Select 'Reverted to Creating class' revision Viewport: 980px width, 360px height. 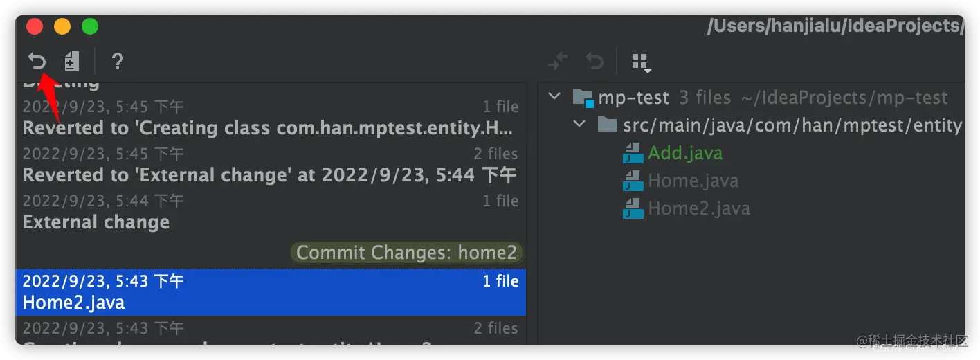(271, 118)
